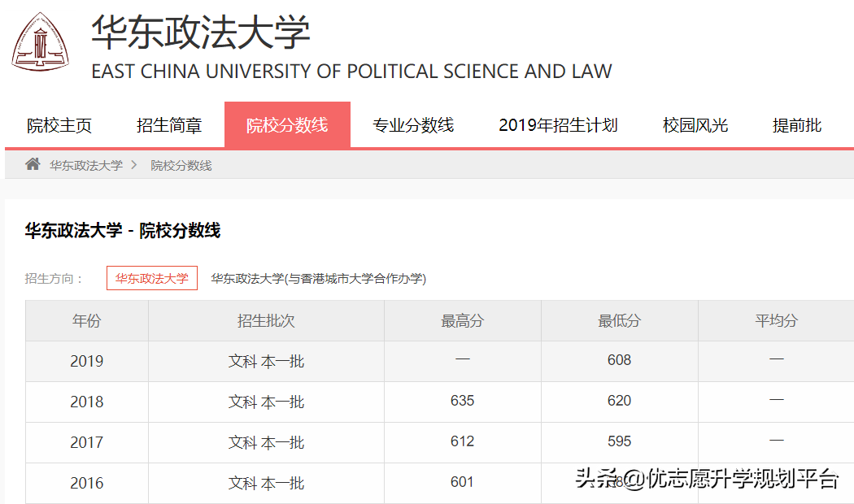Select the 华东政法大学 admission direction button

tap(154, 277)
